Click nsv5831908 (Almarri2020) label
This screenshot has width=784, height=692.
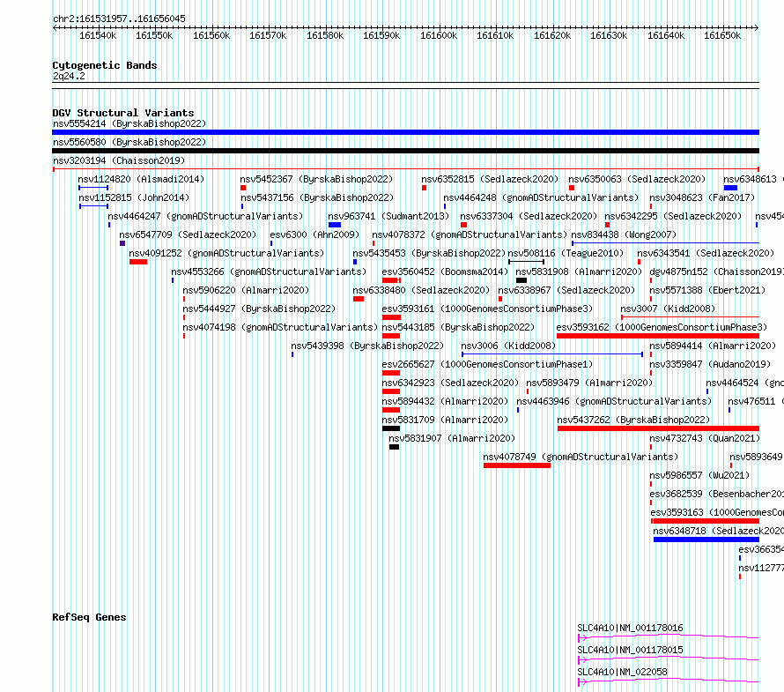579,272
